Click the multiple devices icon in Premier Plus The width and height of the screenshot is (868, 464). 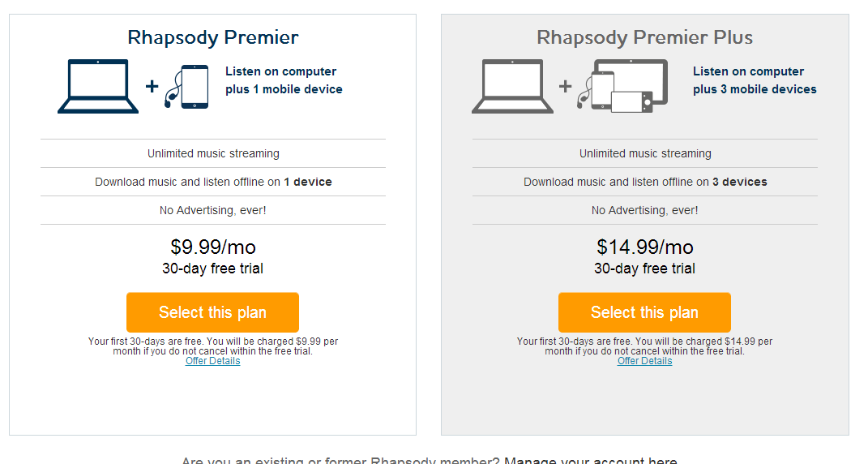(622, 86)
